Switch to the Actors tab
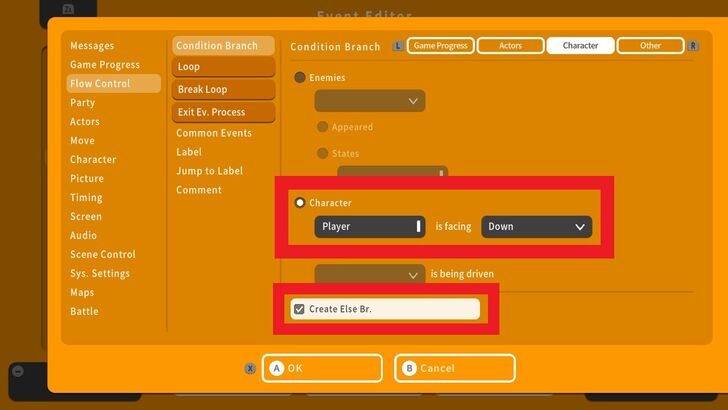Viewport: 728px width, 410px height. click(x=510, y=46)
